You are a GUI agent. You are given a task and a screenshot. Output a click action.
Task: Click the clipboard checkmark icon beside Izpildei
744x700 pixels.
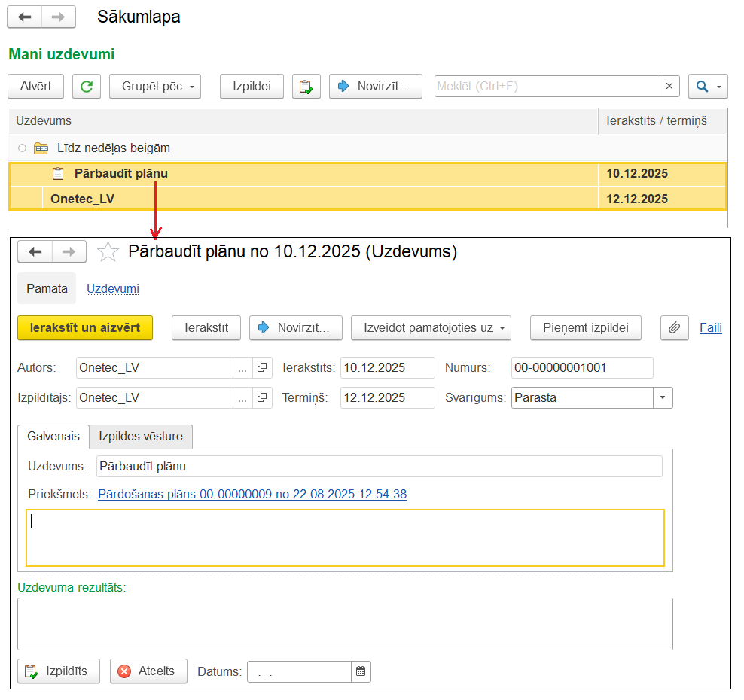[x=306, y=87]
